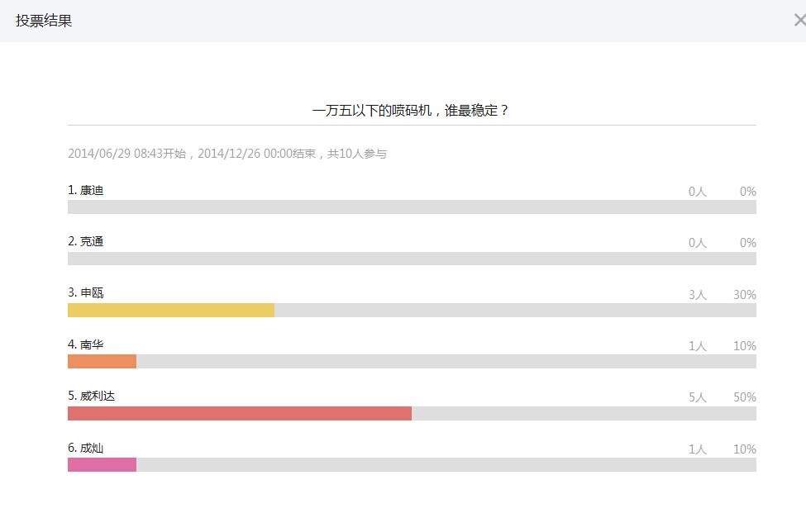Click the empty gray bar for 康迪
Image resolution: width=806 pixels, height=532 pixels.
click(412, 207)
